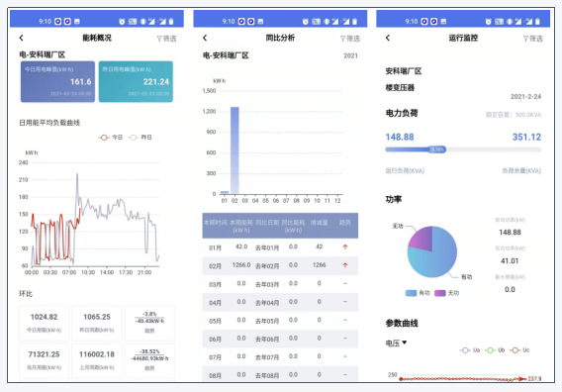Select the 02 month bar in chart
The image size is (562, 392).
point(234,150)
